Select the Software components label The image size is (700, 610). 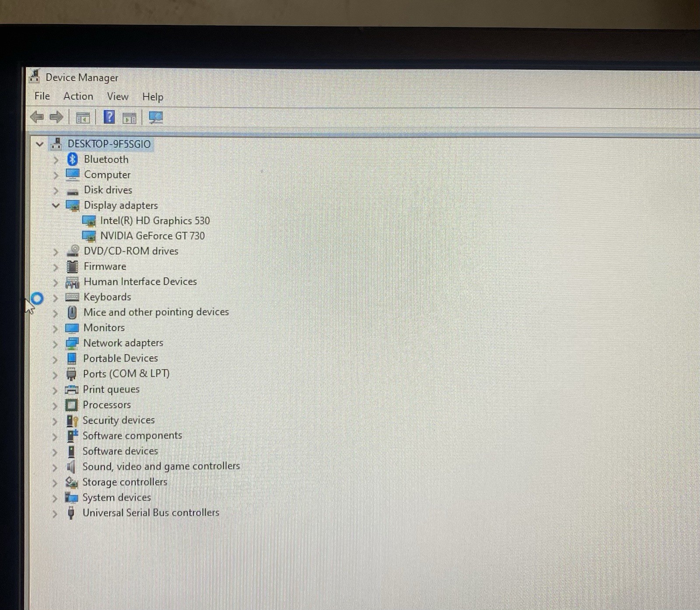coord(132,436)
